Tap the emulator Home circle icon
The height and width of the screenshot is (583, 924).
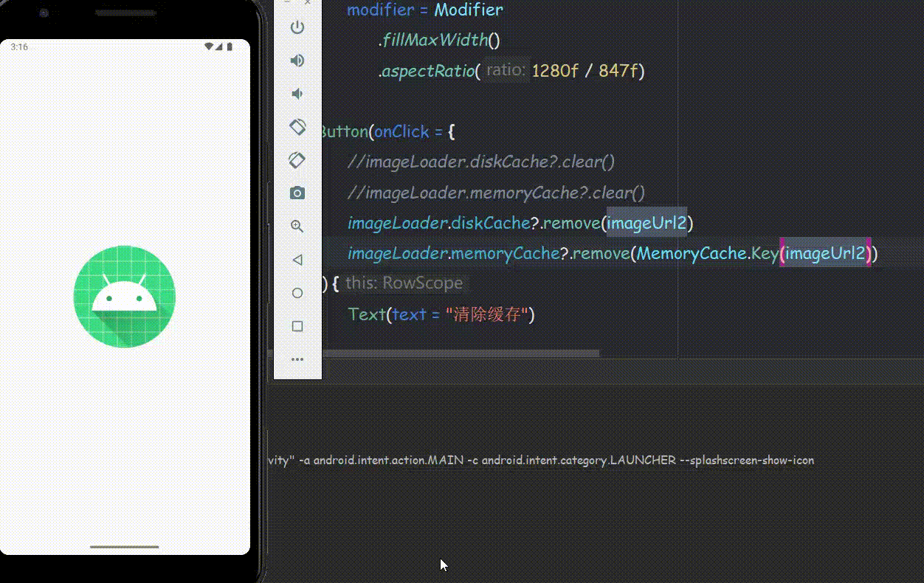click(x=297, y=293)
